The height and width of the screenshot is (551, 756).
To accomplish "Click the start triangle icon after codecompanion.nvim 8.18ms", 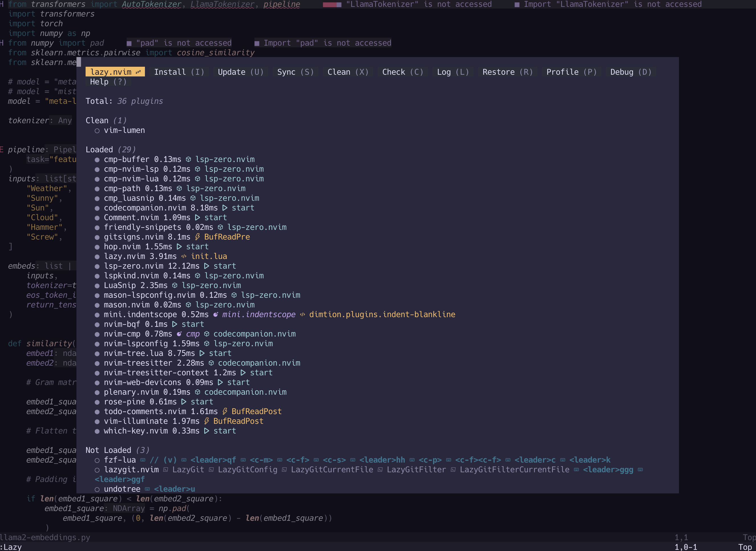I will click(225, 208).
